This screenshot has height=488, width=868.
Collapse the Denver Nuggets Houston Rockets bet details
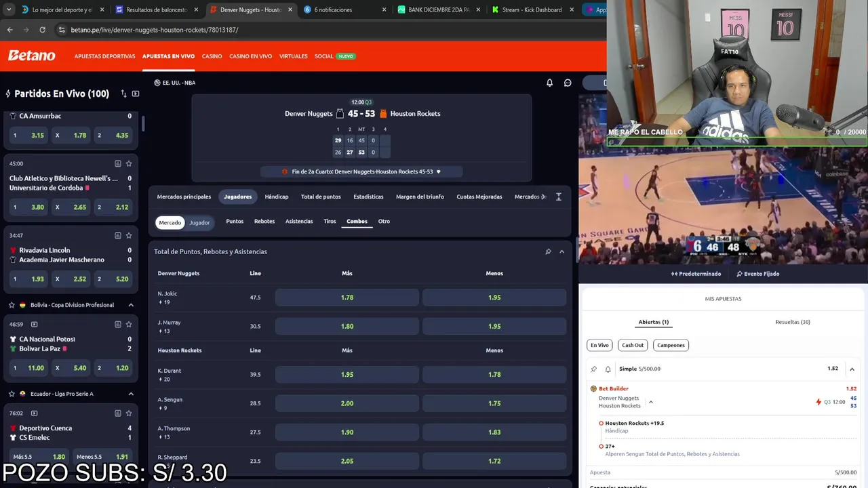tap(650, 402)
